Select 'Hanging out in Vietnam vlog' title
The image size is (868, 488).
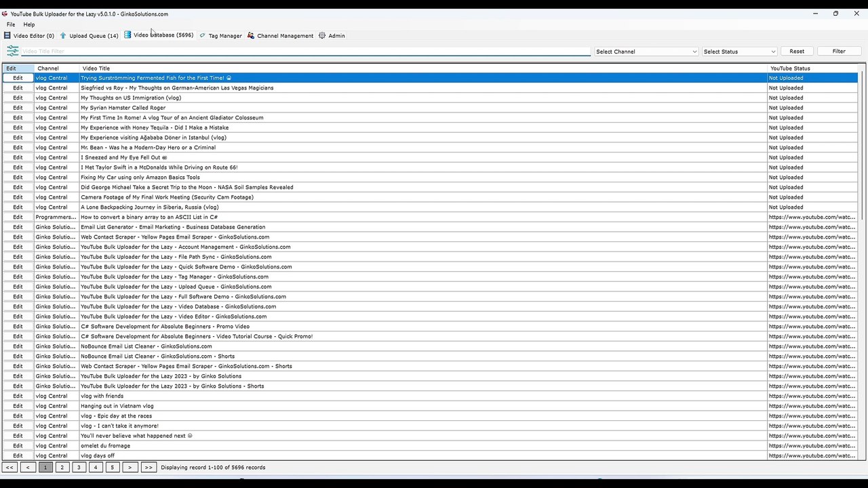117,406
